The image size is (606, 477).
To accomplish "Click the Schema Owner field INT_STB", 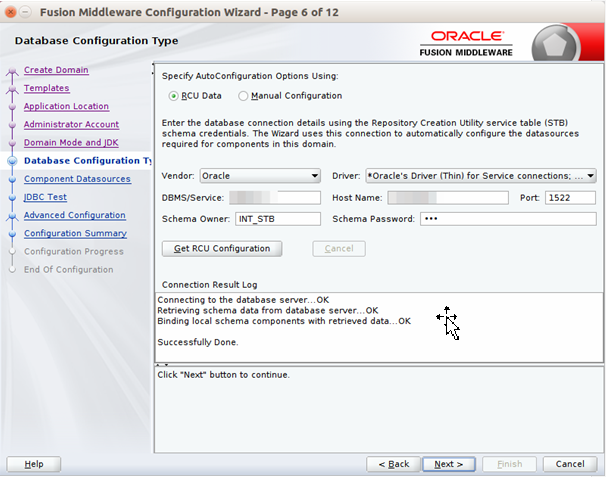I will tap(277, 219).
